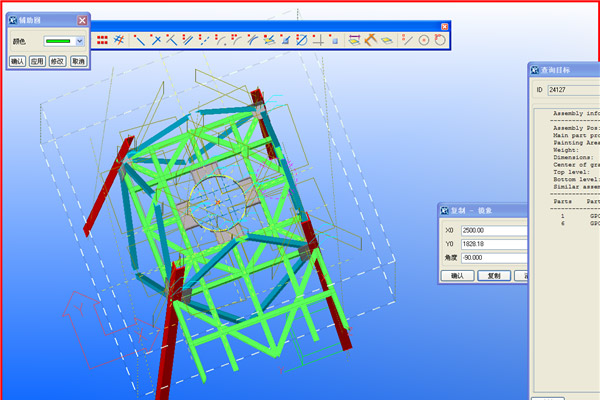Click the 角度 angle input field

496,257
